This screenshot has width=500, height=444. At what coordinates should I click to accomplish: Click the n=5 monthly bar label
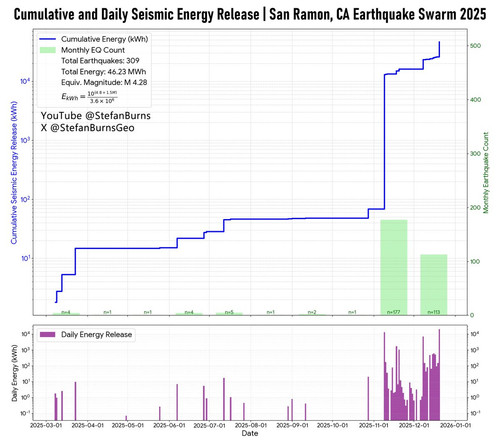coord(229,312)
